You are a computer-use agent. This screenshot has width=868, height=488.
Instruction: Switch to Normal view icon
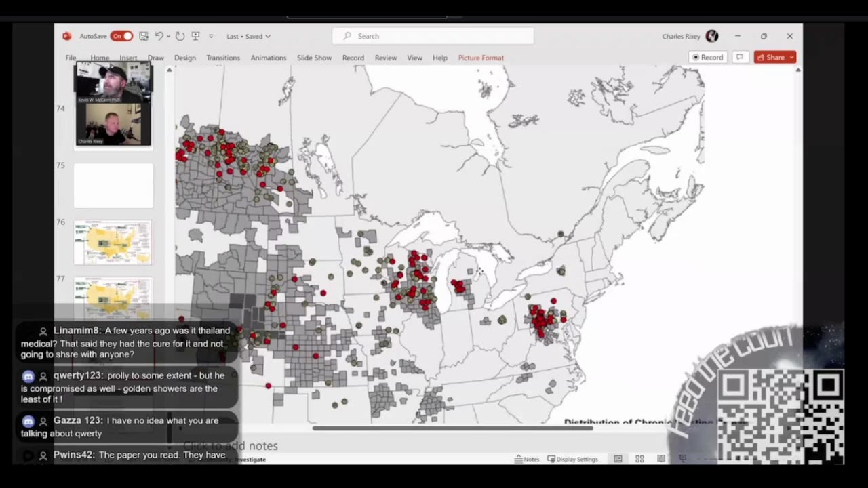click(x=618, y=459)
